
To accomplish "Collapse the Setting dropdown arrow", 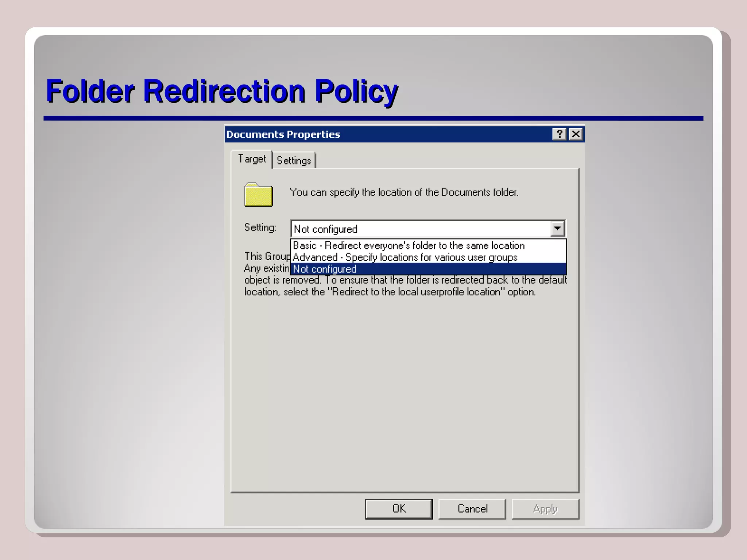I will [x=557, y=229].
